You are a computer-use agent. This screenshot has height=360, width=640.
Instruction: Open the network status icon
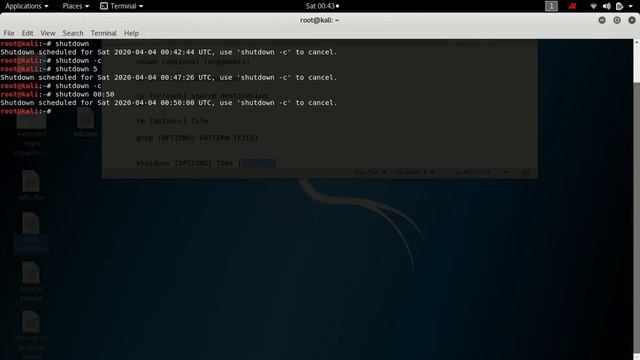pos(593,6)
